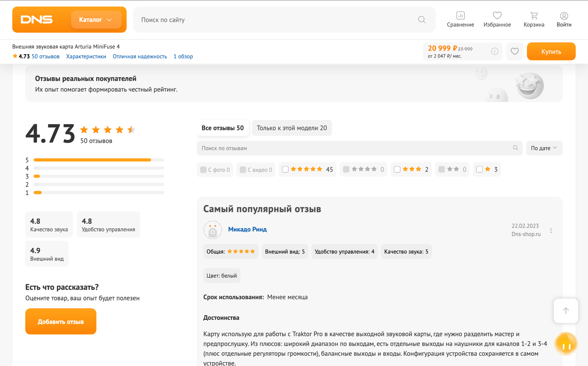Click the 5-star rating distribution bar
Screen dimensions: 588x366
pos(99,160)
